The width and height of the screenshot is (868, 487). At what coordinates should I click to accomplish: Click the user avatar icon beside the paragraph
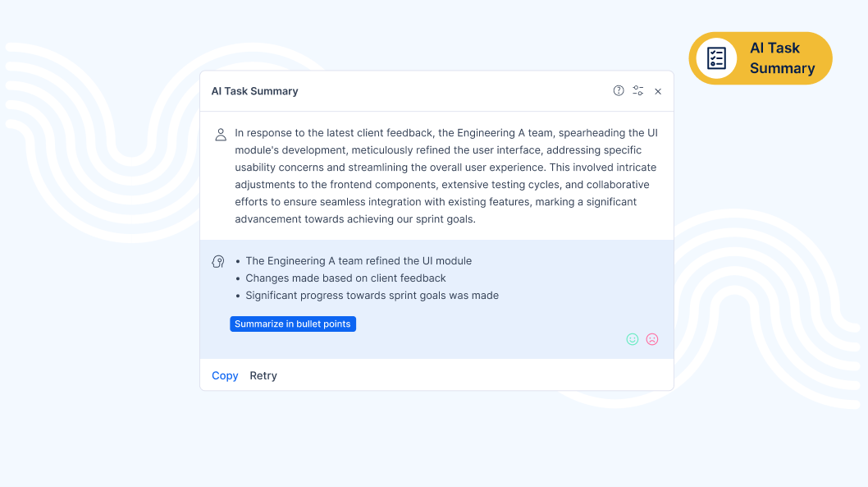pos(220,133)
